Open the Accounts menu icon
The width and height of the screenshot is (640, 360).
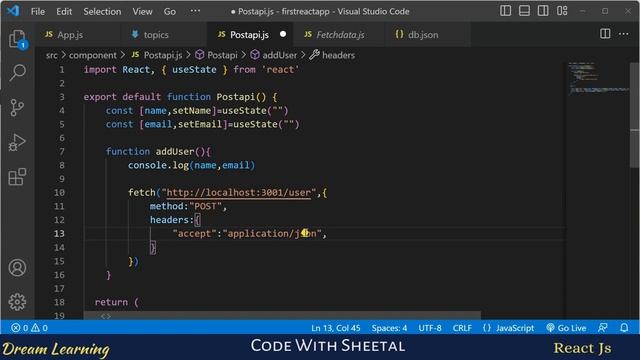[x=17, y=268]
